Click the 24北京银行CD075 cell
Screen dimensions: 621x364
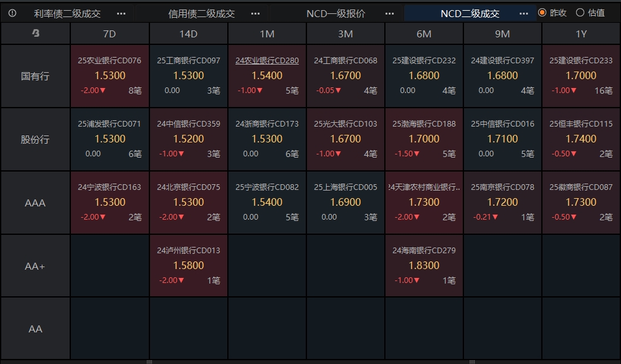189,203
